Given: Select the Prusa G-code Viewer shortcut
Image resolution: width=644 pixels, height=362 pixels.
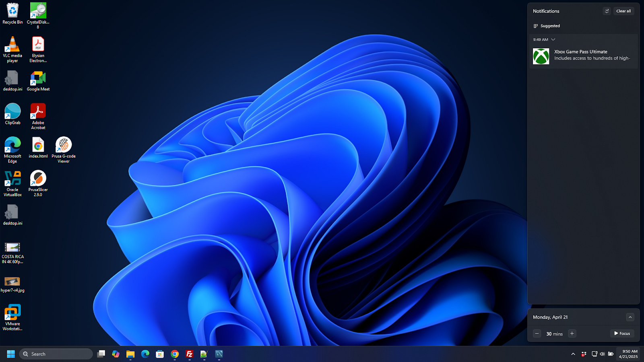Looking at the screenshot, I should click(64, 150).
